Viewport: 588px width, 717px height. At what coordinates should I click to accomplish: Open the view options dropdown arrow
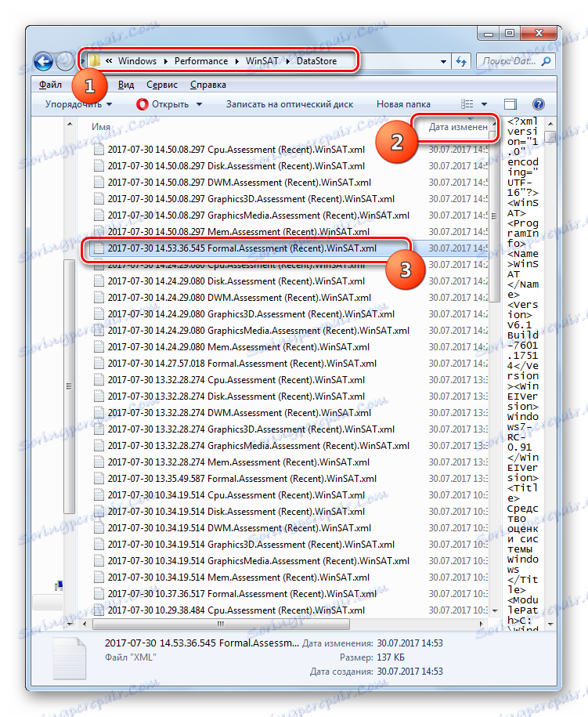(x=485, y=105)
